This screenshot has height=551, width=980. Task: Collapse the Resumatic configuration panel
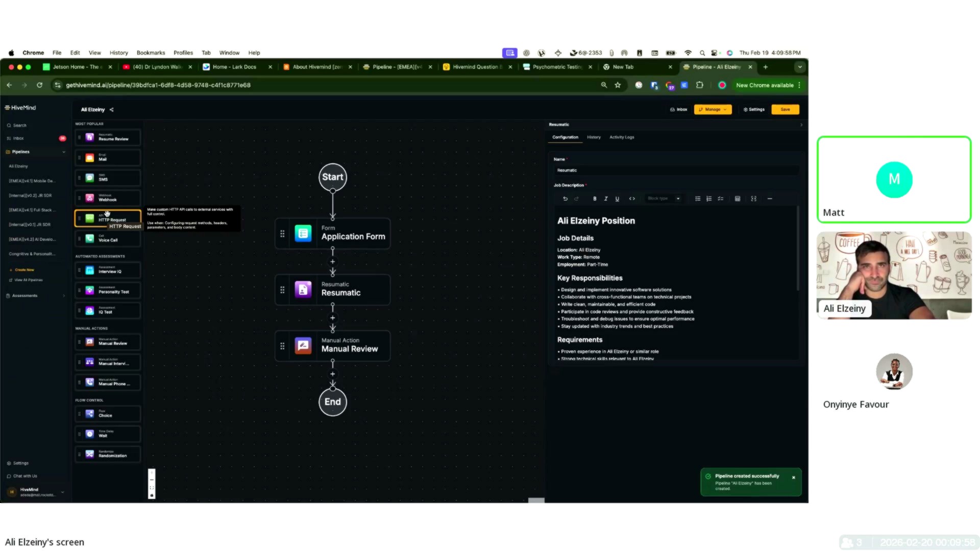pos(801,124)
